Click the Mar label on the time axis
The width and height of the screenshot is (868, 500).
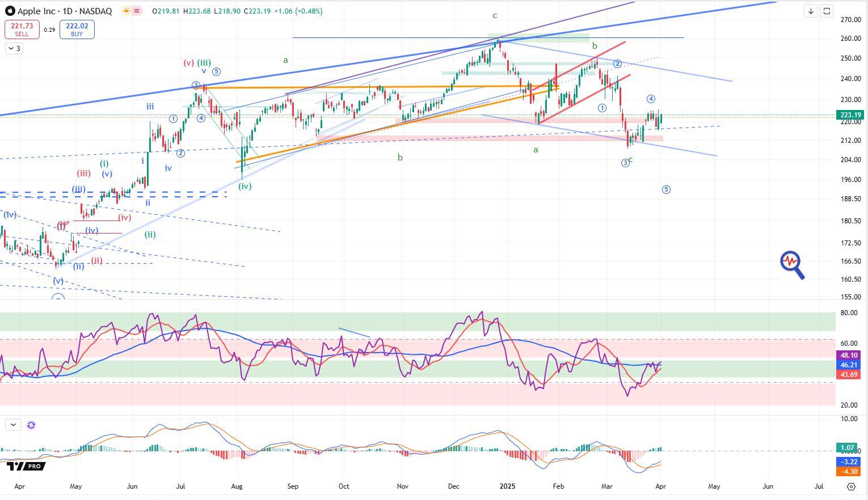[607, 486]
